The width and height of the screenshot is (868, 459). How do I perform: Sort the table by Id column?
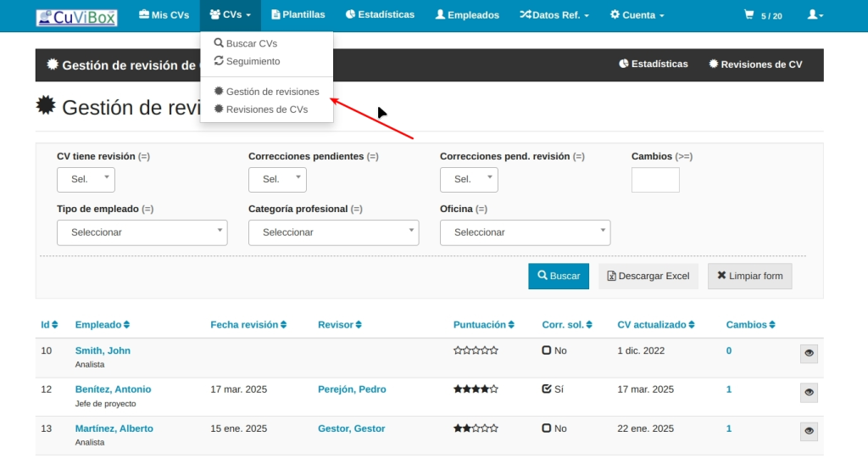49,325
